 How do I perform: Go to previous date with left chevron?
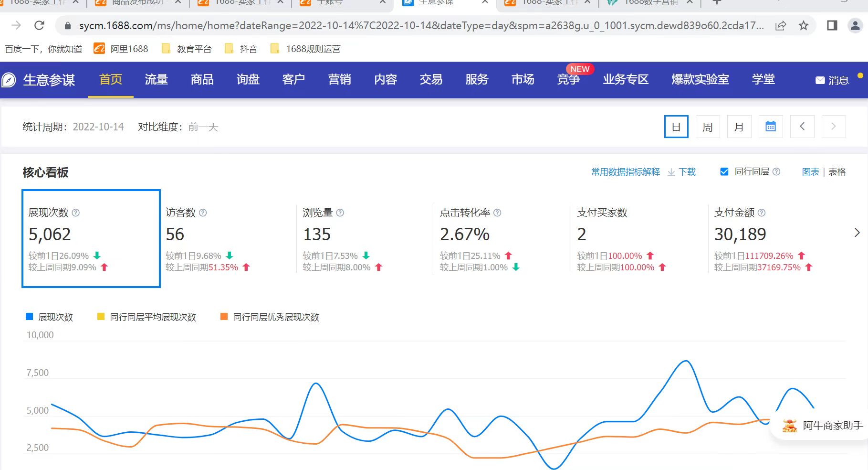[802, 127]
